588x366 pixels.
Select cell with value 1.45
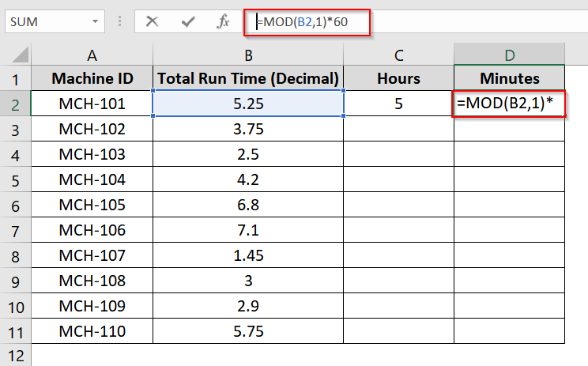click(248, 255)
